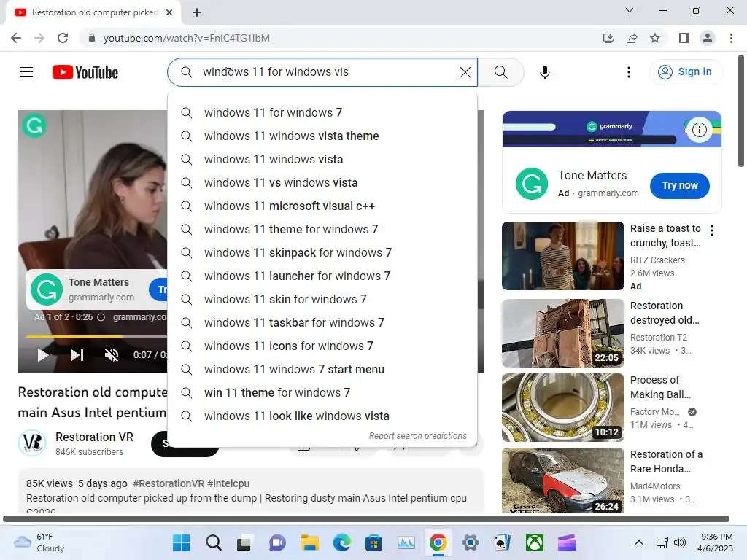Select suggestion 'windows 11 vs windows vista'
Screen dimensions: 747x560
pos(322,182)
